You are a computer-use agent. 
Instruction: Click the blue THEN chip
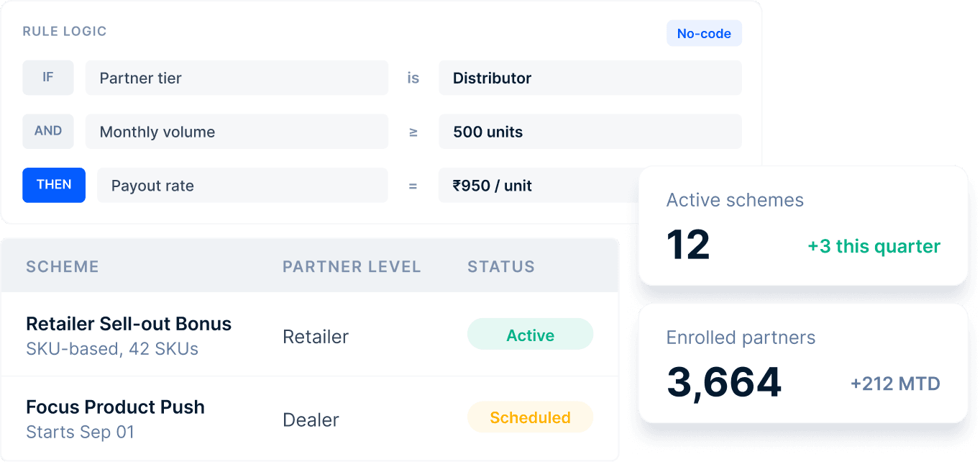pyautogui.click(x=54, y=185)
